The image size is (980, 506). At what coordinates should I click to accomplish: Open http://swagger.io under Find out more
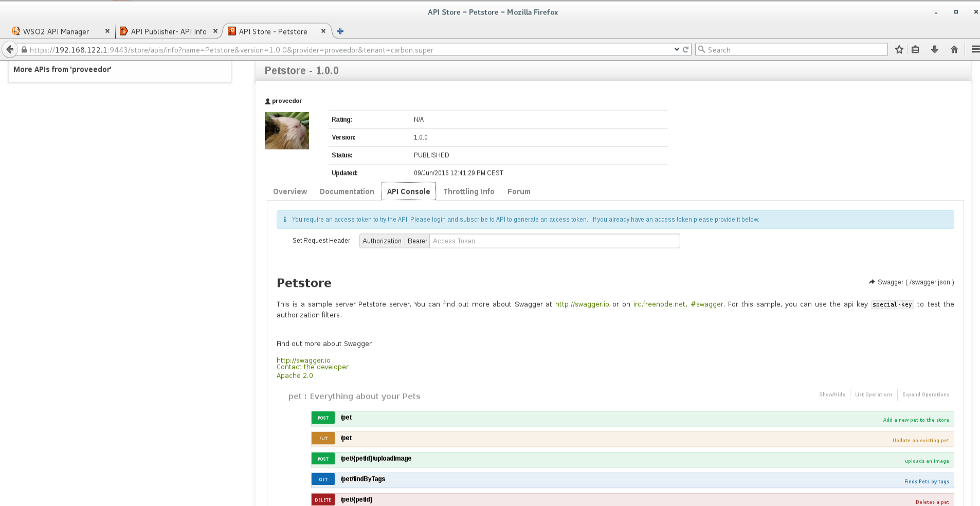click(303, 360)
